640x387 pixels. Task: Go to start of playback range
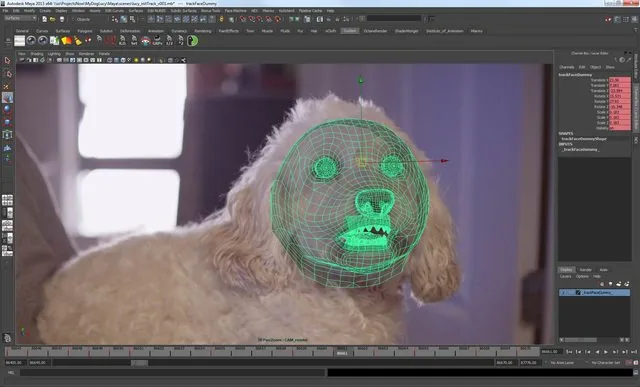[569, 352]
